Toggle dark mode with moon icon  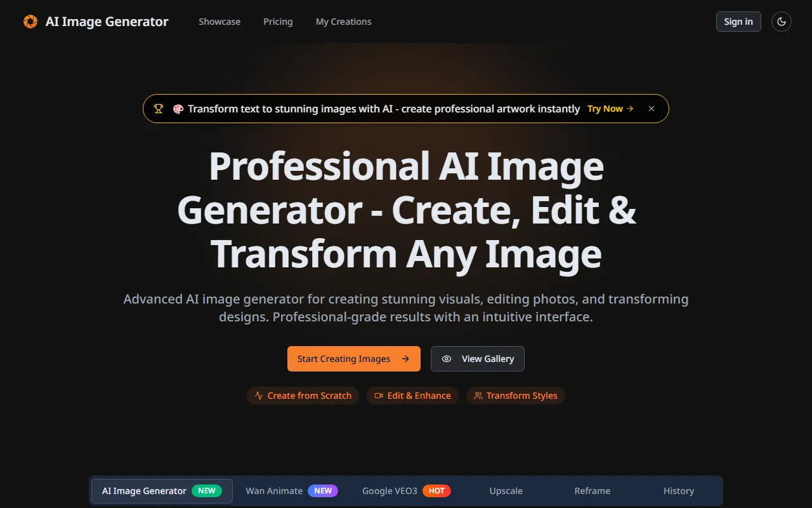[782, 22]
